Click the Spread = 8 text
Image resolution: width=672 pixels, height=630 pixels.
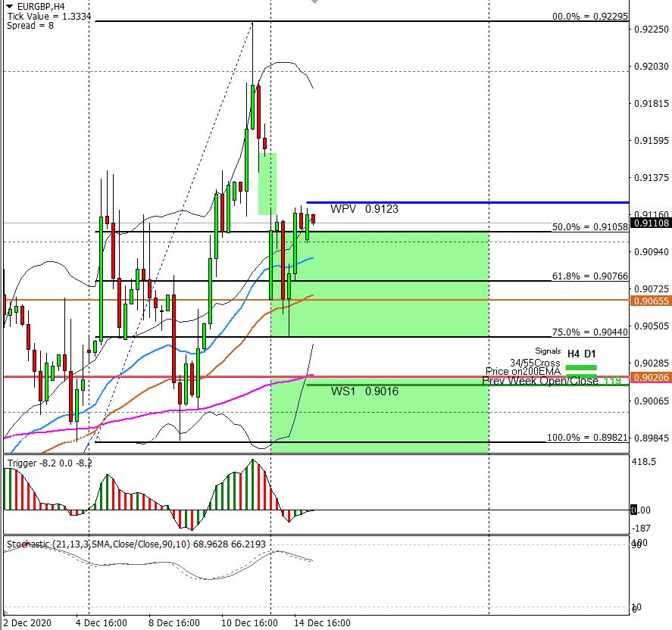[28, 25]
